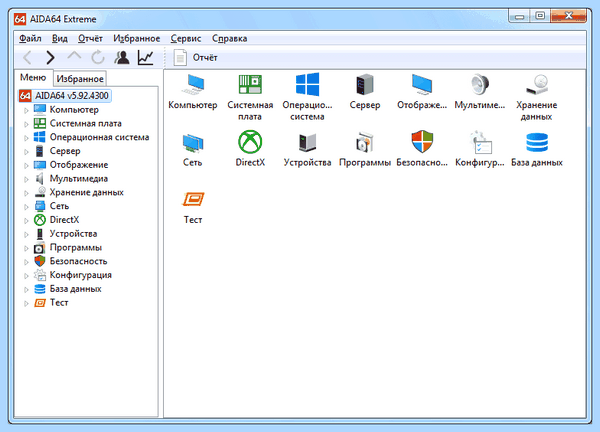Open the Мультимедиа speaker icon in the main pane
Image resolution: width=600 pixels, height=432 pixels.
click(x=479, y=85)
